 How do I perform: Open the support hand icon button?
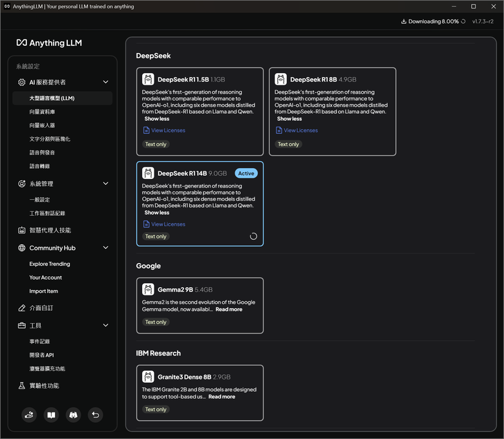[29, 415]
